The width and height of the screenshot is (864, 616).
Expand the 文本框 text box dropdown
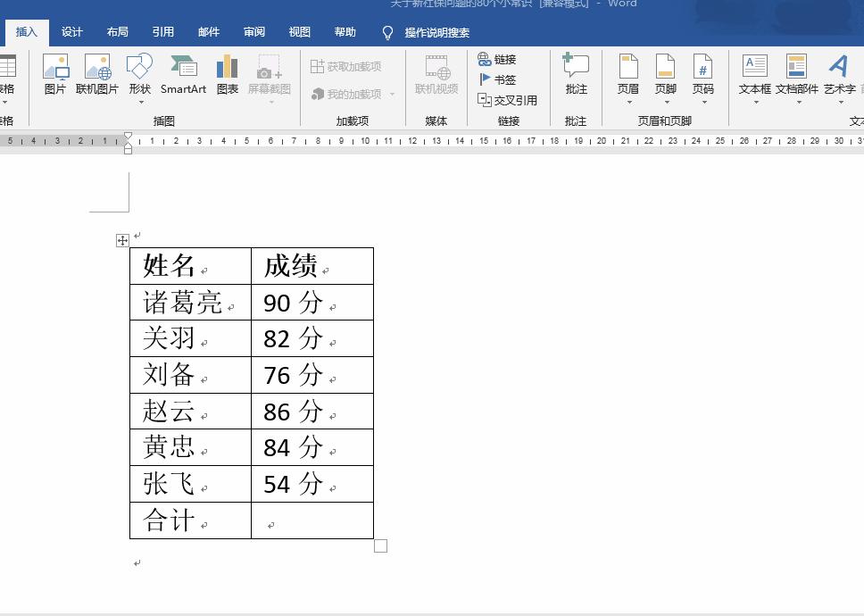click(755, 101)
